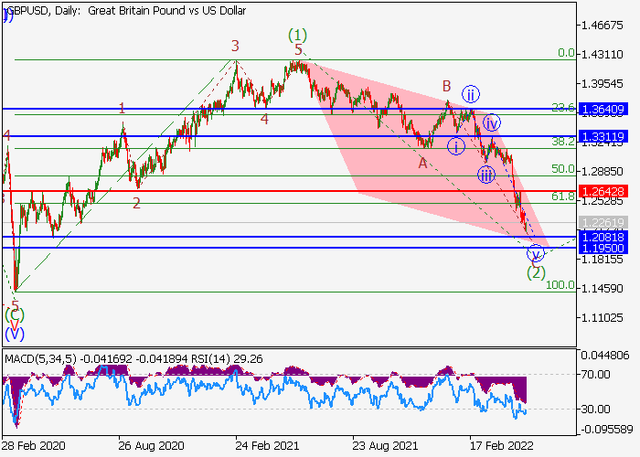640x457 pixels.
Task: Select the wave 3 label at the peak
Action: [235, 46]
